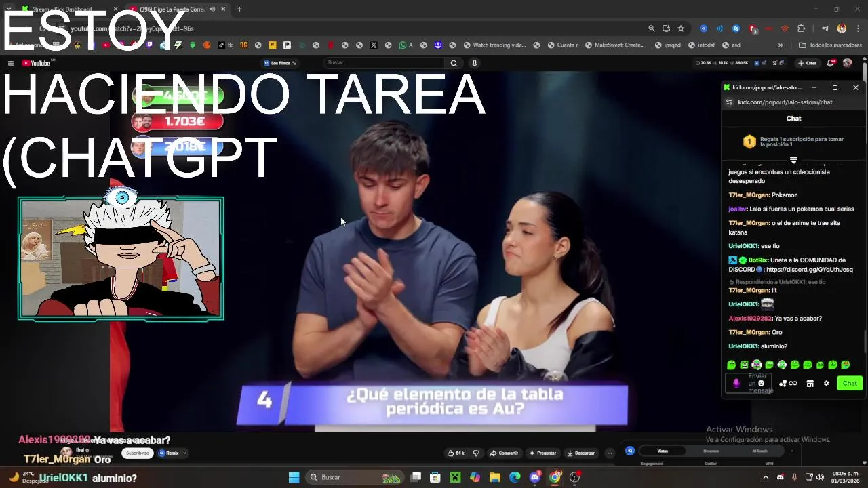Screen dimensions: 868x488
Task: Open the Crear button on YouTube
Action: (x=807, y=63)
